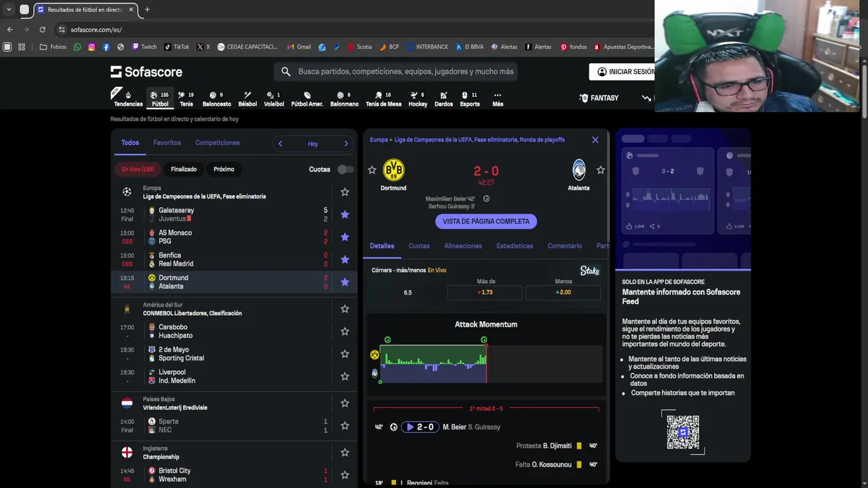Image resolution: width=868 pixels, height=488 pixels.
Task: Go to previous day with left arrow
Action: pyautogui.click(x=280, y=144)
